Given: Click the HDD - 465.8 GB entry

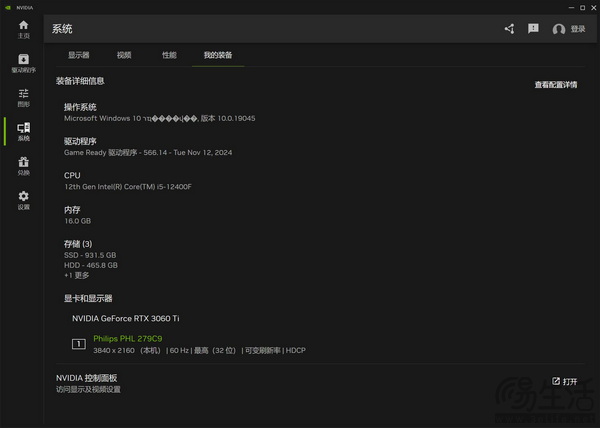Looking at the screenshot, I should click(91, 265).
